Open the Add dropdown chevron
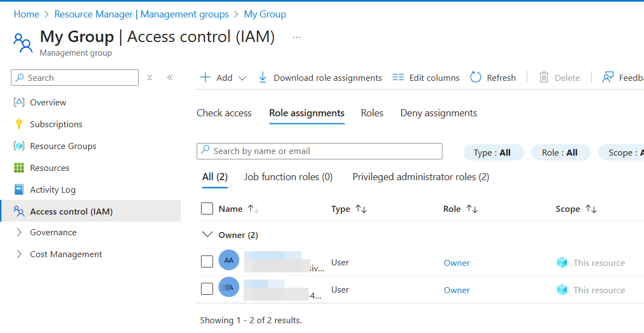Screen dimensions: 644x333 (243, 78)
